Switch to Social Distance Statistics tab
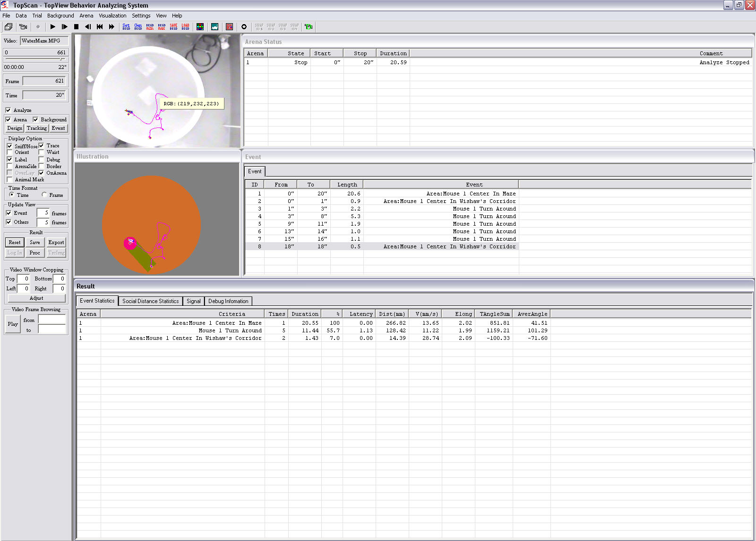This screenshot has height=541, width=756. (150, 301)
